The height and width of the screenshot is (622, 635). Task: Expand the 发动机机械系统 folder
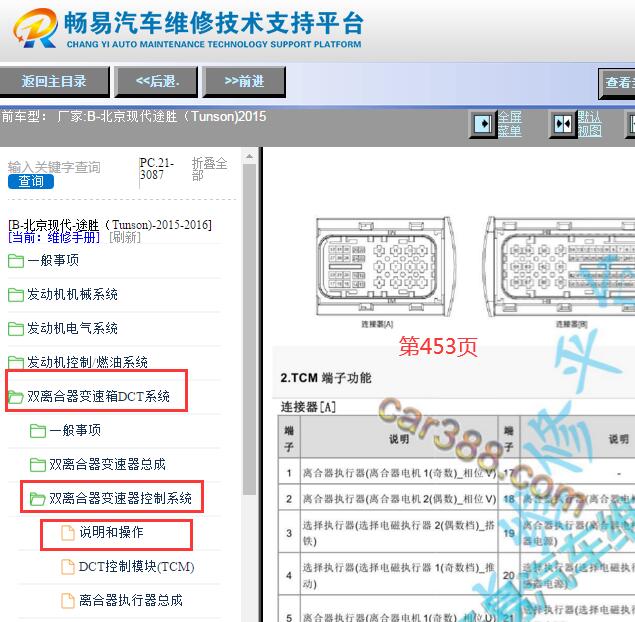[72, 294]
